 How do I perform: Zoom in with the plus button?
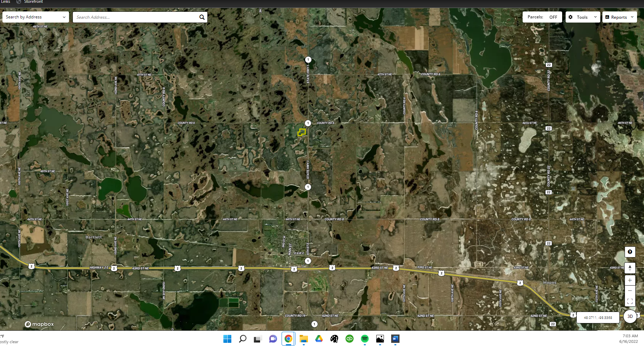(630, 280)
